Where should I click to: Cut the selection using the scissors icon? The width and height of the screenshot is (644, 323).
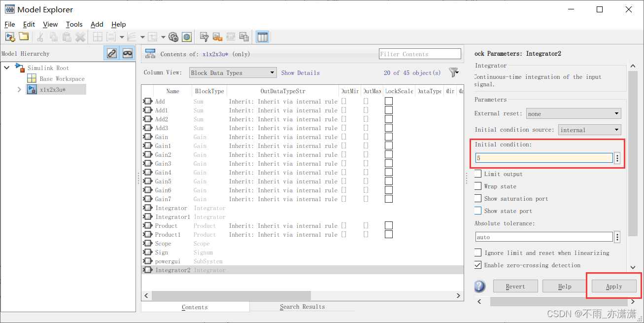[x=39, y=36]
